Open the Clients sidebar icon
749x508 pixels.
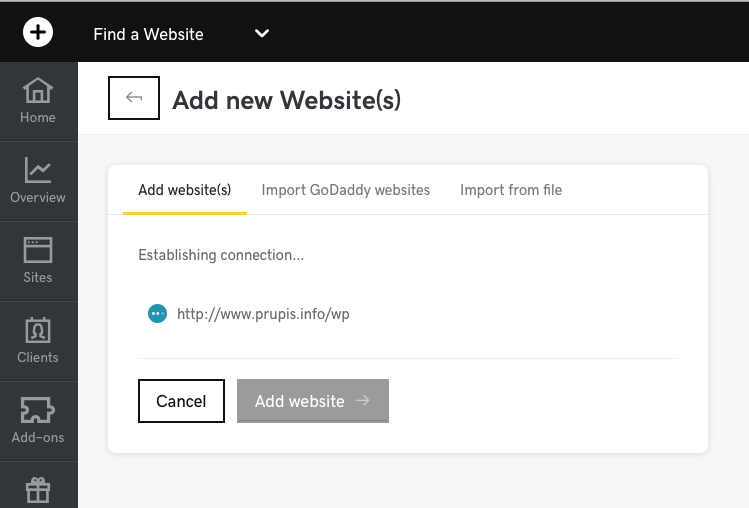coord(38,331)
